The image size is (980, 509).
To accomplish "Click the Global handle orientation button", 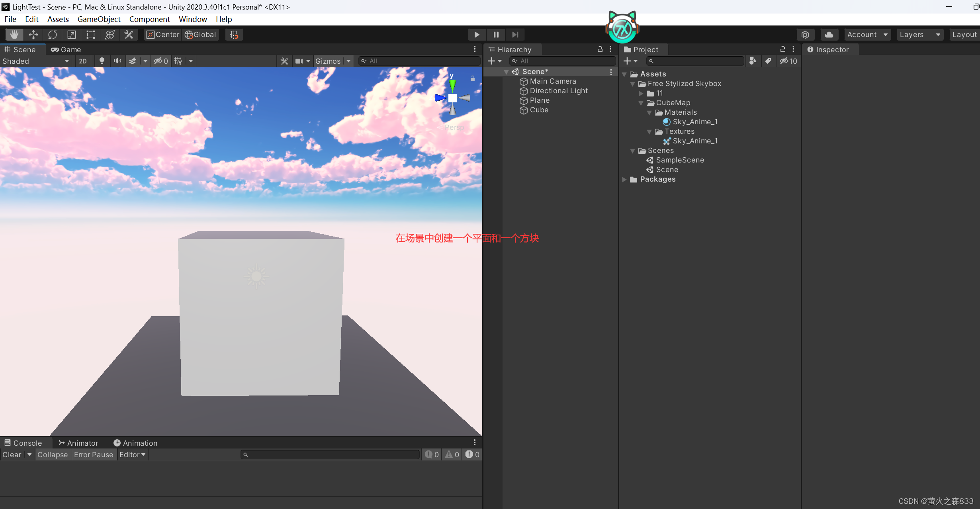I will tap(200, 34).
